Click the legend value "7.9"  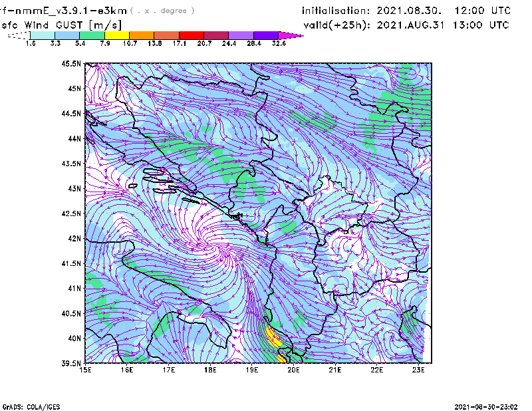pyautogui.click(x=105, y=43)
